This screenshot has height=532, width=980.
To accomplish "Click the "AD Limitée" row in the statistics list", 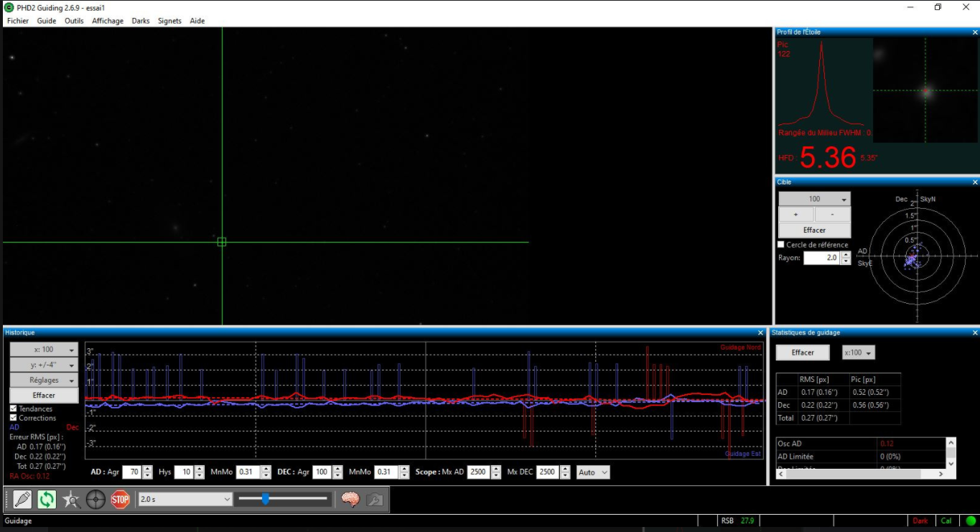I will (862, 457).
